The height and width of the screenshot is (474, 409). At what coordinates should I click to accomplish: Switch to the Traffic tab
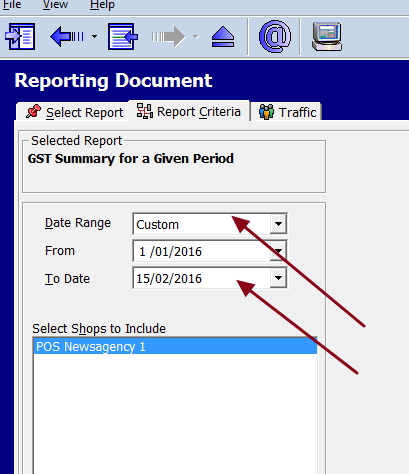[x=286, y=112]
